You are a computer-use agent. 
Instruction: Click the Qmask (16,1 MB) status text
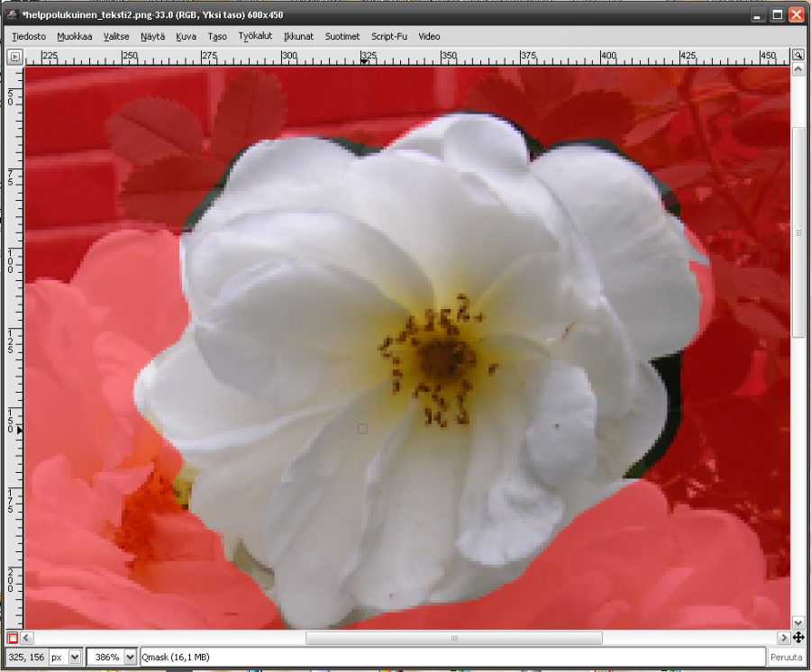click(176, 657)
